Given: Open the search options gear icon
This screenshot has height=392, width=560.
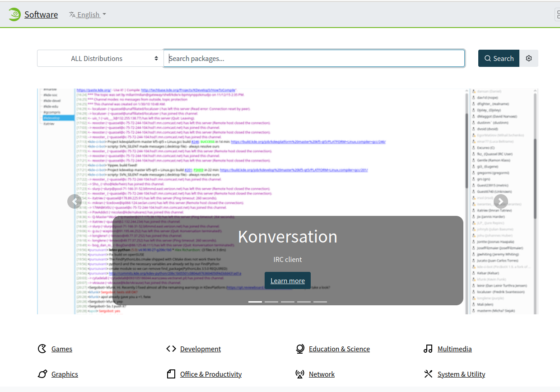Looking at the screenshot, I should pyautogui.click(x=529, y=58).
